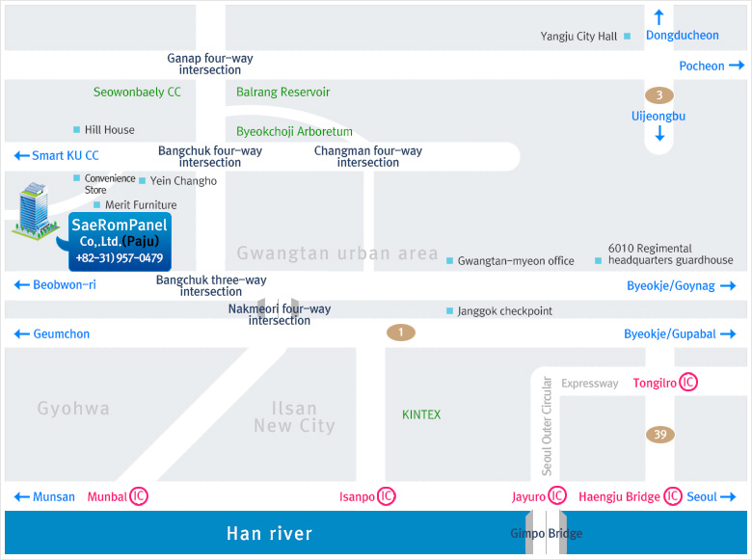Click route marker number 39
The width and height of the screenshot is (752, 560).
[660, 435]
